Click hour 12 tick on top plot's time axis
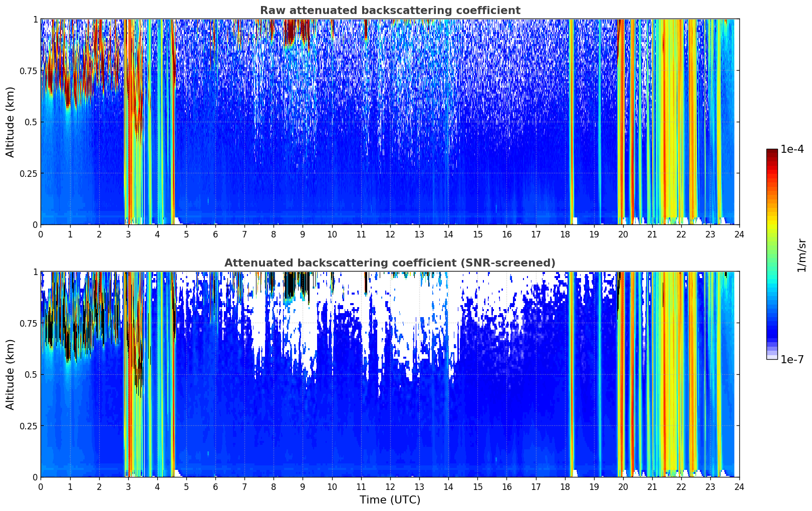This screenshot has height=511, width=812. point(390,234)
